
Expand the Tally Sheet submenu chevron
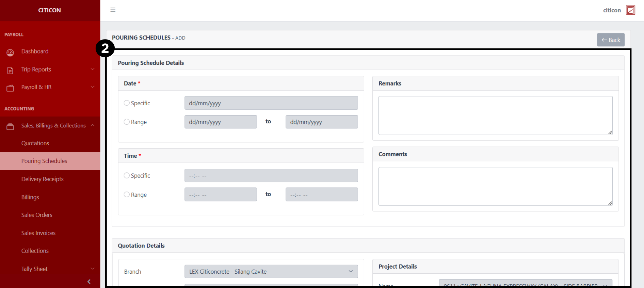93,269
